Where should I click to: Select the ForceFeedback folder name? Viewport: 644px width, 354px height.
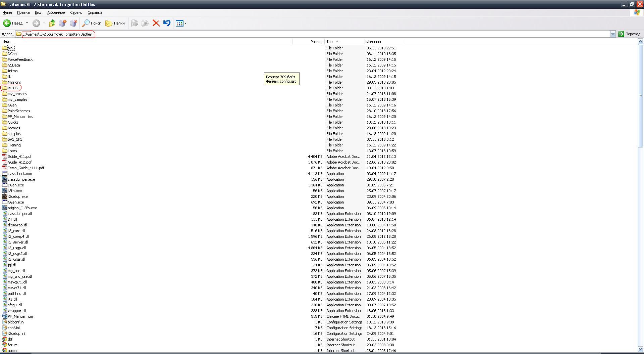click(20, 59)
